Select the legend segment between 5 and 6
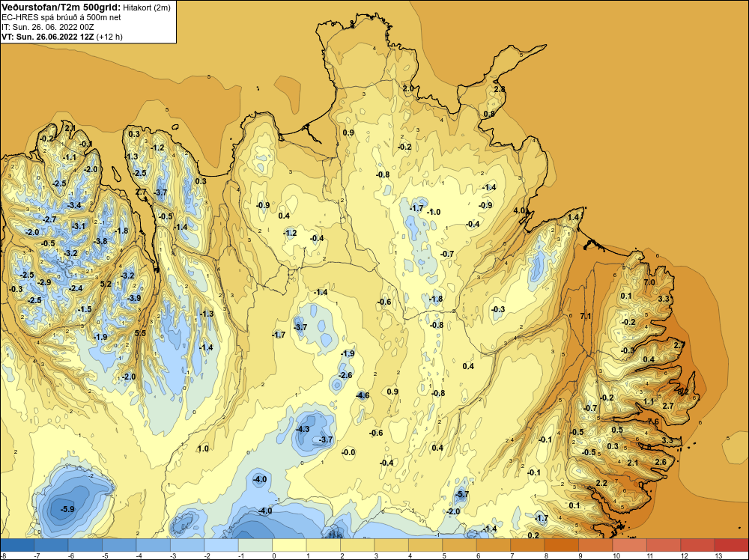 coord(459,545)
